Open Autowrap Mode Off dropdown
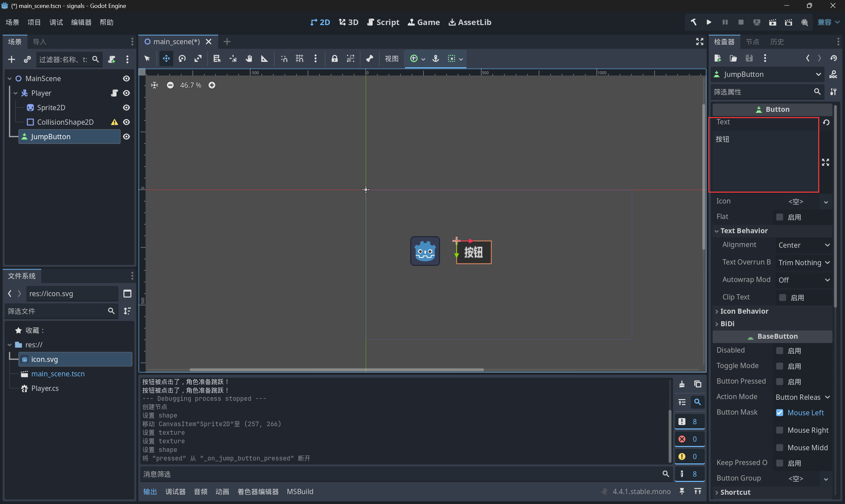The image size is (845, 504). tap(803, 280)
